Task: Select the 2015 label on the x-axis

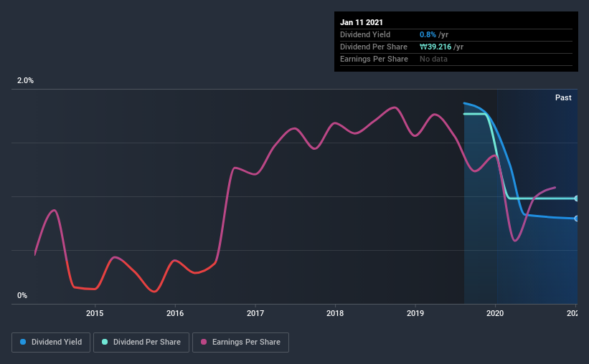Action: point(95,312)
